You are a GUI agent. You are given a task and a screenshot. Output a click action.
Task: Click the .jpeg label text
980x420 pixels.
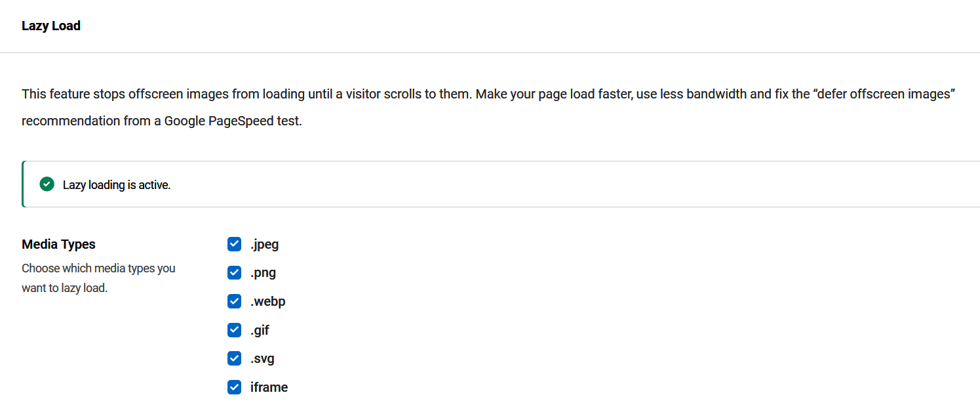(x=265, y=245)
